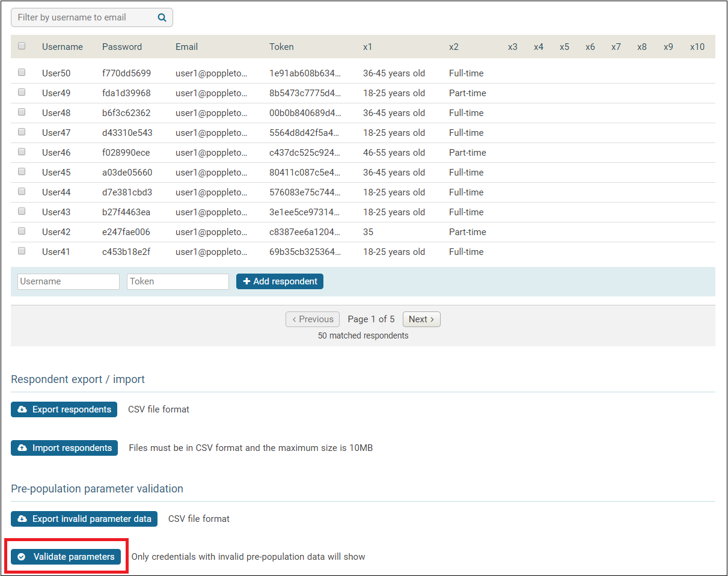
Task: Select password c453b18e2f
Action: point(126,252)
